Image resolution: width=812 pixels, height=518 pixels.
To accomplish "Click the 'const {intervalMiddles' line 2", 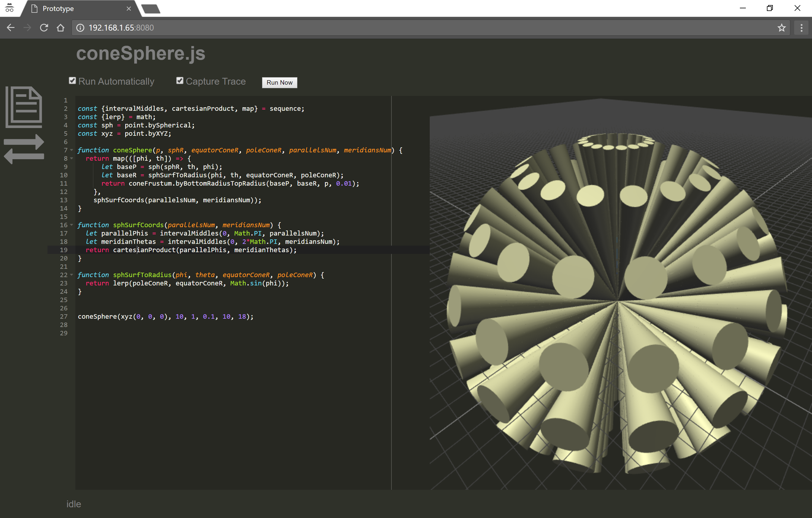I will (191, 109).
